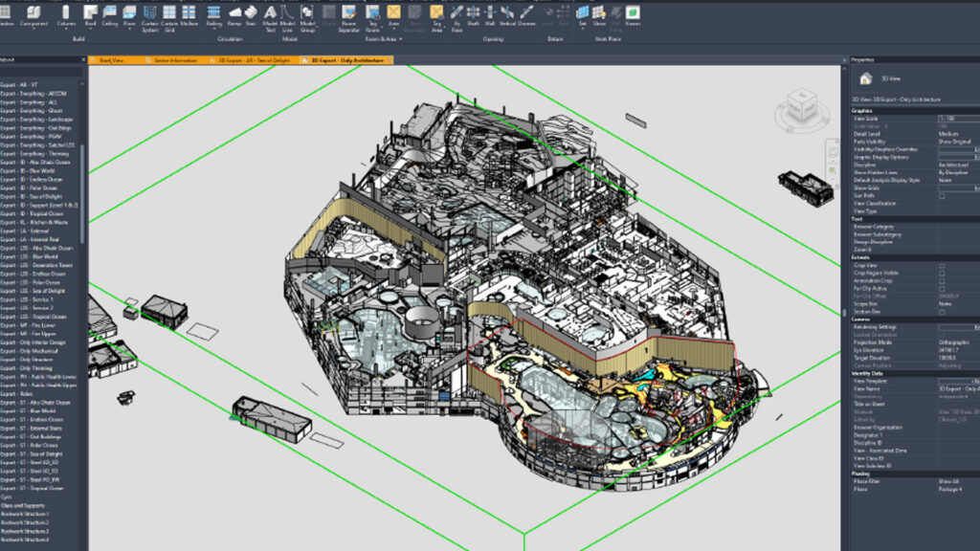
Task: Toggle the Section Box checkbox
Action: coord(942,312)
